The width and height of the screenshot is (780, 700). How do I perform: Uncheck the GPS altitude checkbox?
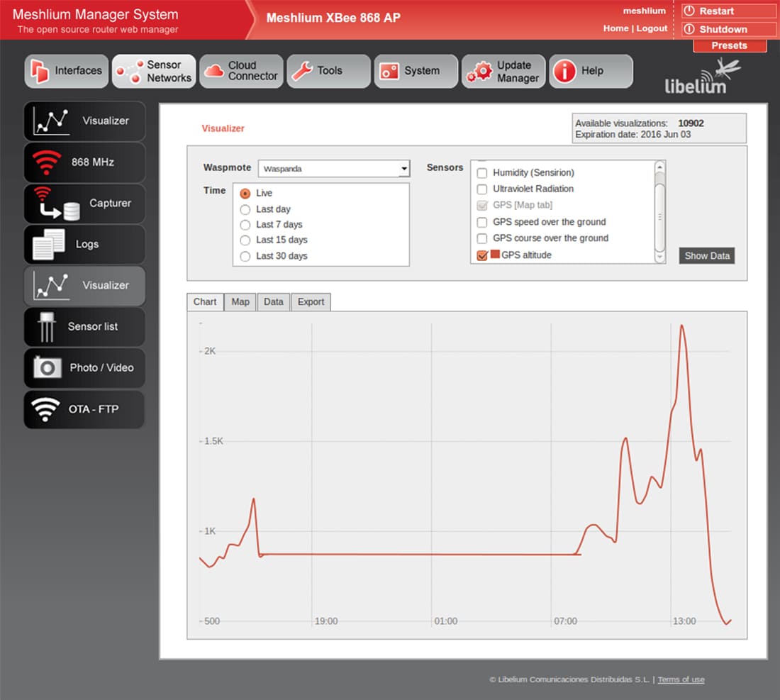[481, 255]
